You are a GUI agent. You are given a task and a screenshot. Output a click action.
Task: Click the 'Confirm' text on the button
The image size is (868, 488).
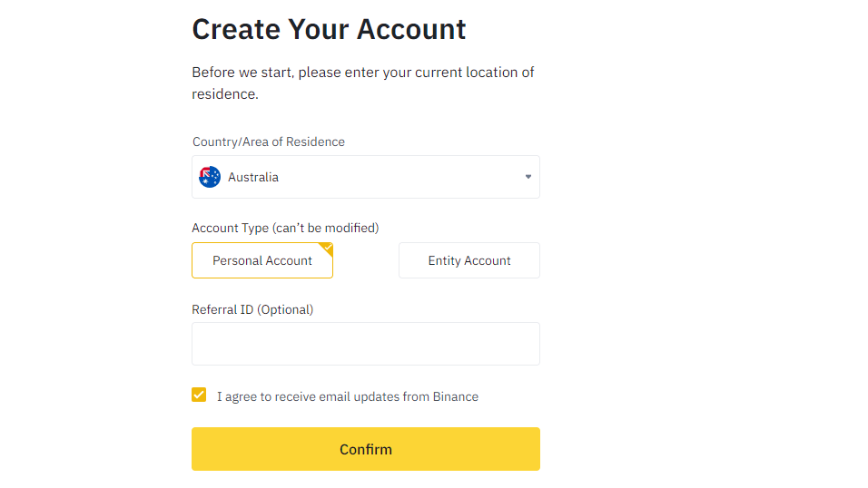click(366, 449)
